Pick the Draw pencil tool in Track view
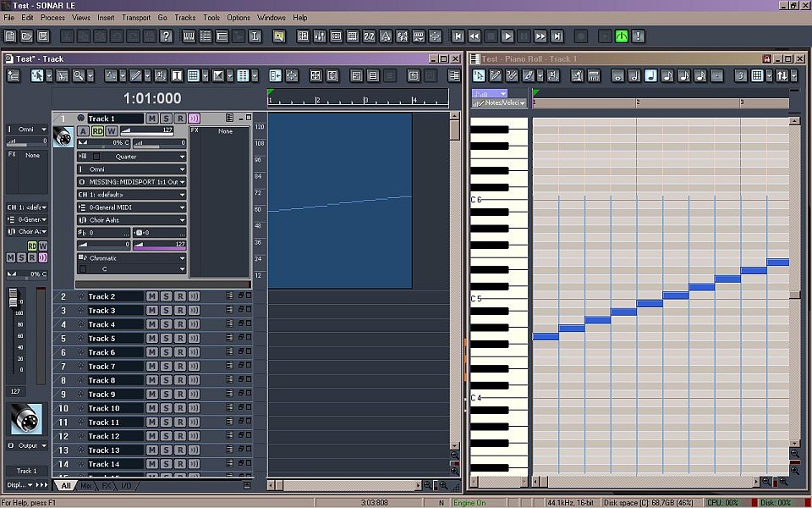 tap(135, 75)
